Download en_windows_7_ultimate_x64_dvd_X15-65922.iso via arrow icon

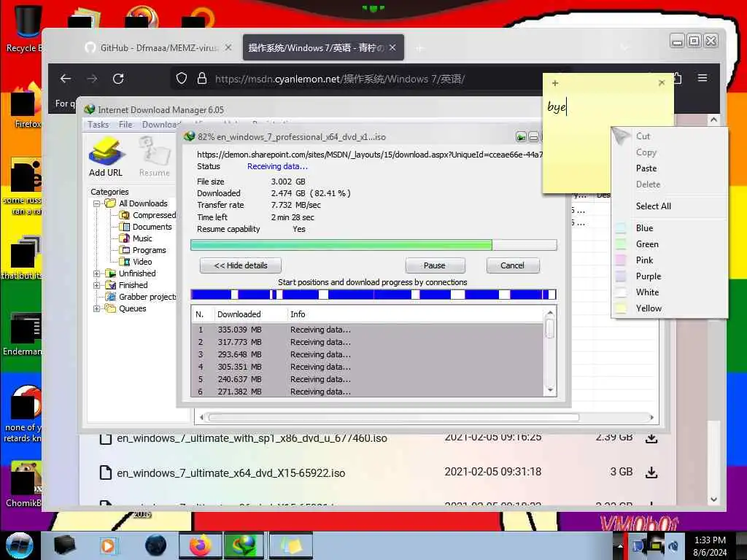tap(651, 472)
